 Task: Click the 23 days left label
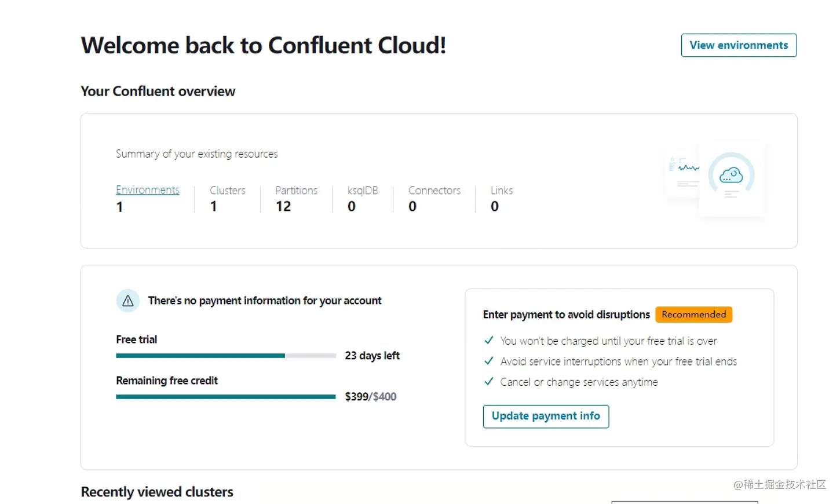pyautogui.click(x=372, y=356)
